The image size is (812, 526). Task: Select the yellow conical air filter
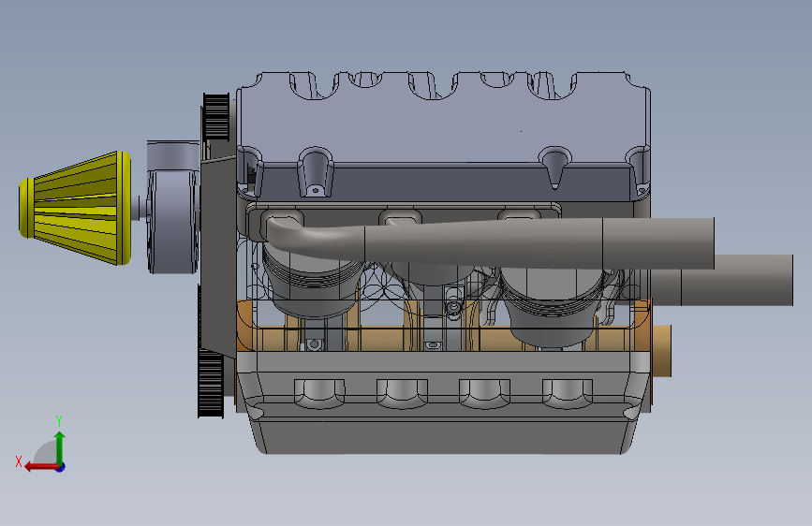pos(75,208)
